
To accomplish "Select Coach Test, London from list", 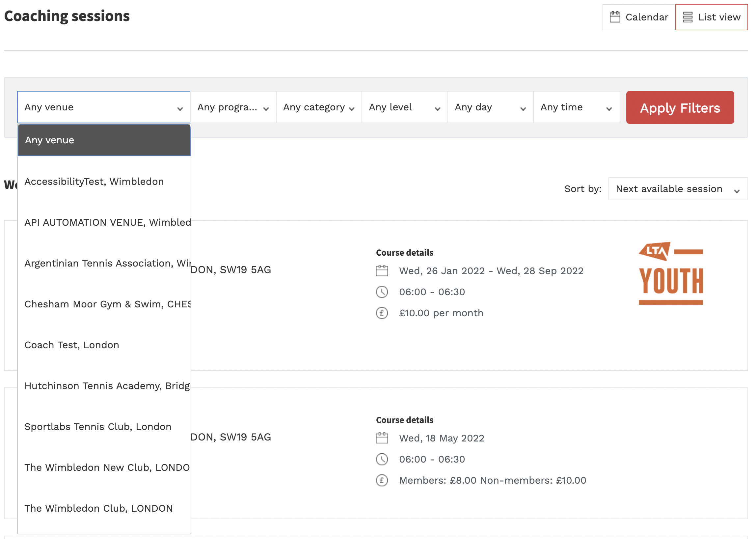I will [72, 345].
